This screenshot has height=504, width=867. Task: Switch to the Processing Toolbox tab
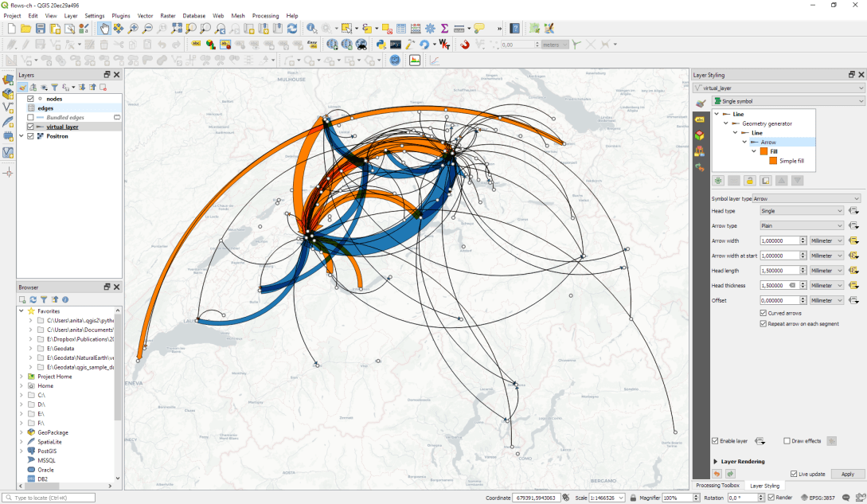[717, 486]
